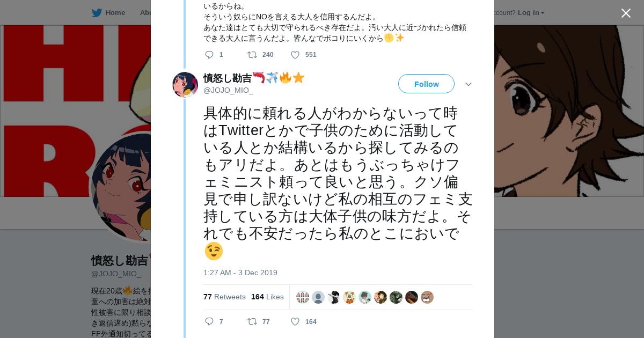This screenshot has height=338, width=644.
Task: Retweet the main tweet with 77 retweets
Action: tap(252, 321)
